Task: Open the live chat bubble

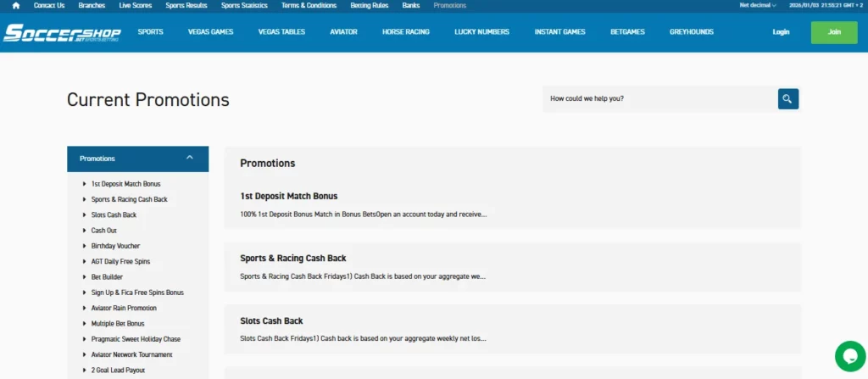Action: [849, 356]
